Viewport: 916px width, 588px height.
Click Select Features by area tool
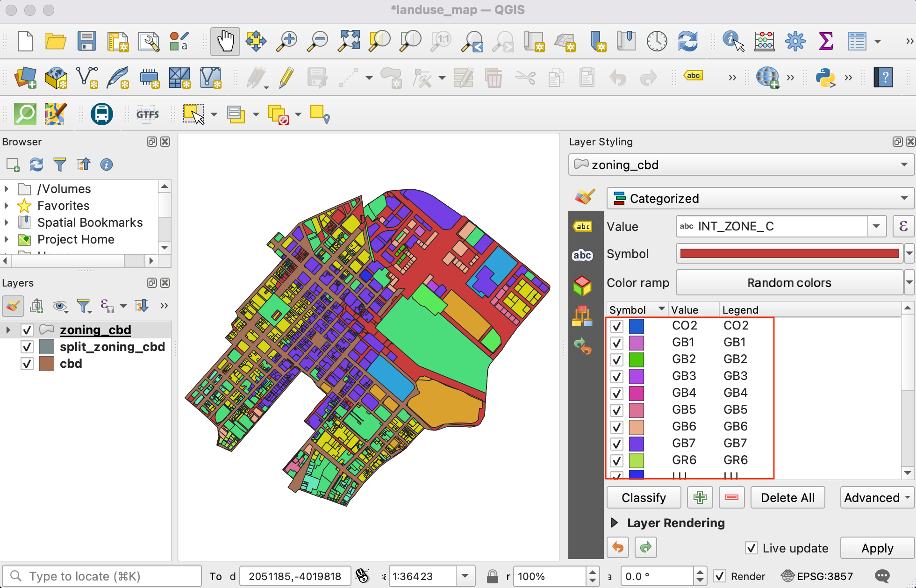193,114
